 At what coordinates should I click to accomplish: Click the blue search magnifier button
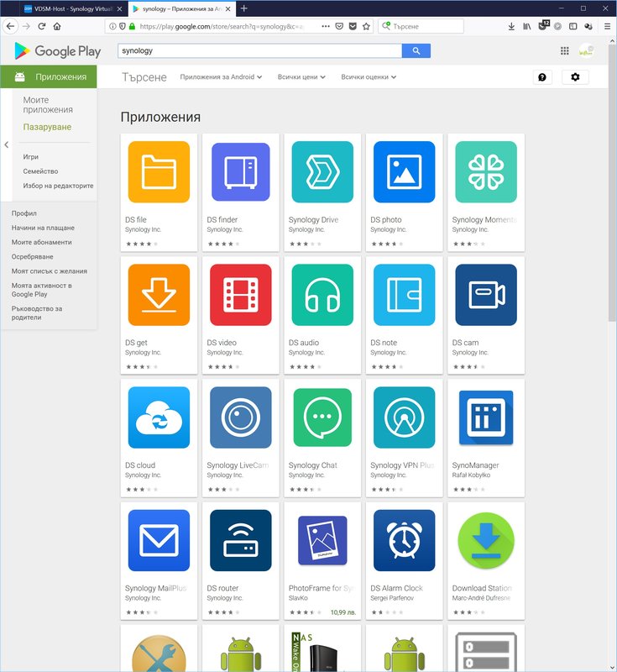416,50
